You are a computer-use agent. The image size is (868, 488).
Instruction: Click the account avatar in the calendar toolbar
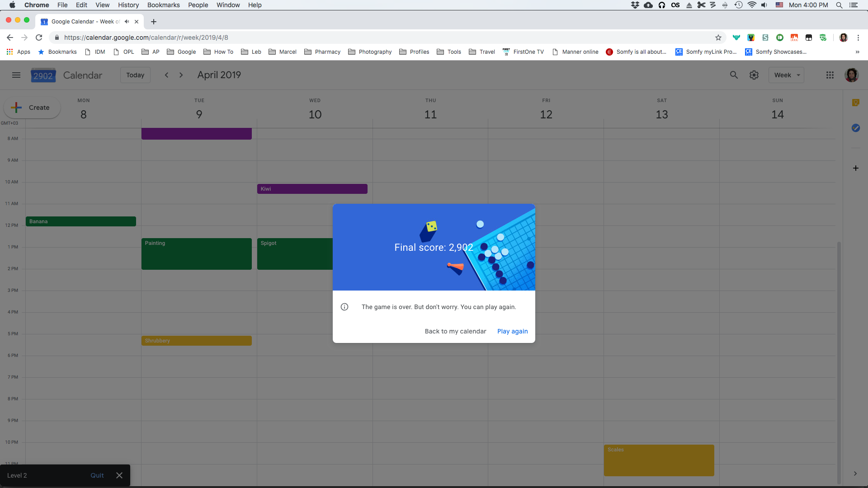coord(852,75)
